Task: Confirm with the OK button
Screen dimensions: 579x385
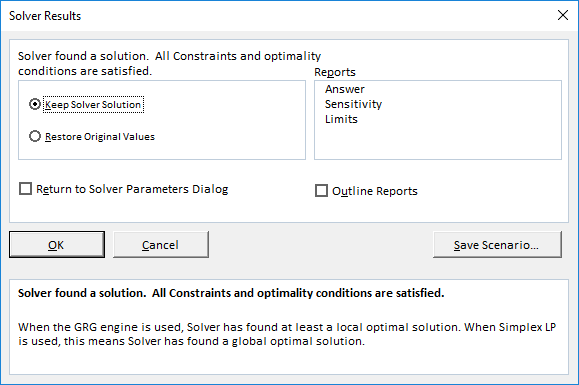Action: (x=57, y=245)
